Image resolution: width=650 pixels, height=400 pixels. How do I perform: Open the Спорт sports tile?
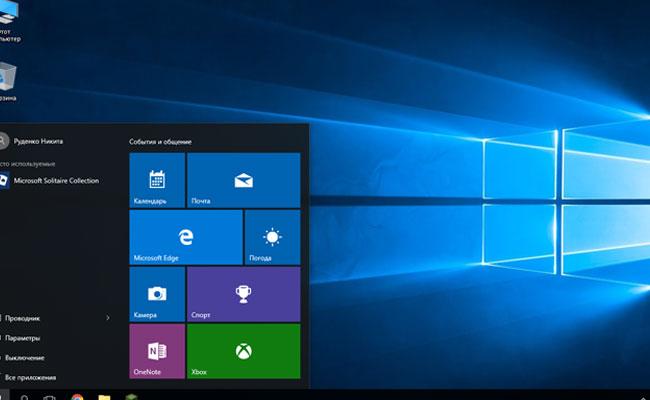coord(243,294)
